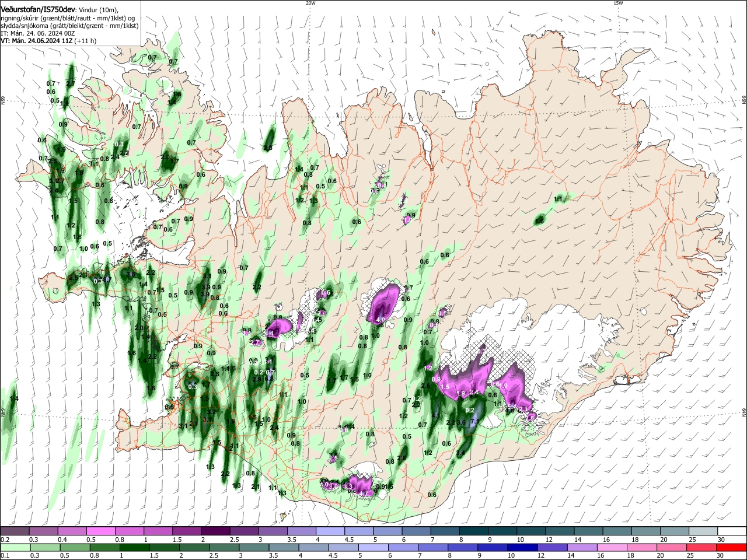This screenshot has height=560, width=747.
Task: Click the red rain swatch at legend value 30
Action: click(x=731, y=547)
